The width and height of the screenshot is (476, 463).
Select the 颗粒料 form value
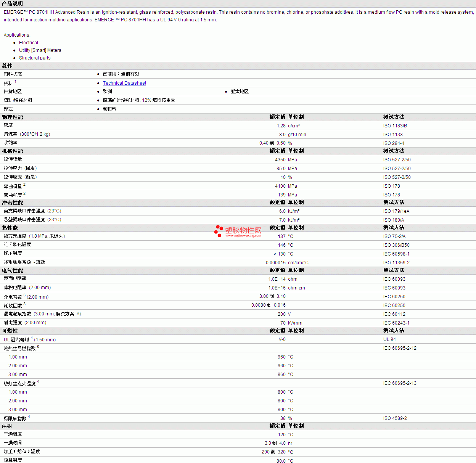[109, 109]
